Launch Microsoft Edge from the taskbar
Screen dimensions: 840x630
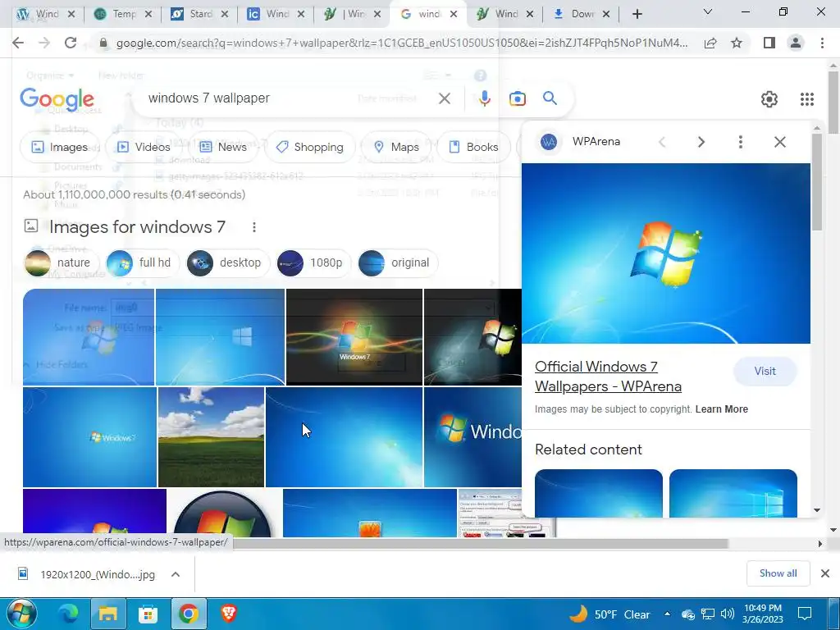69,614
